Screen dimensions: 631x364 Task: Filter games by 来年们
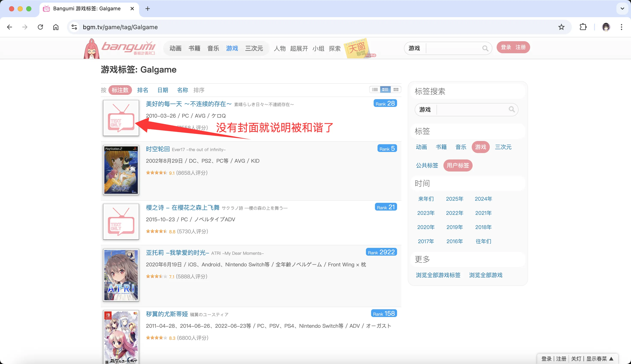coord(426,199)
